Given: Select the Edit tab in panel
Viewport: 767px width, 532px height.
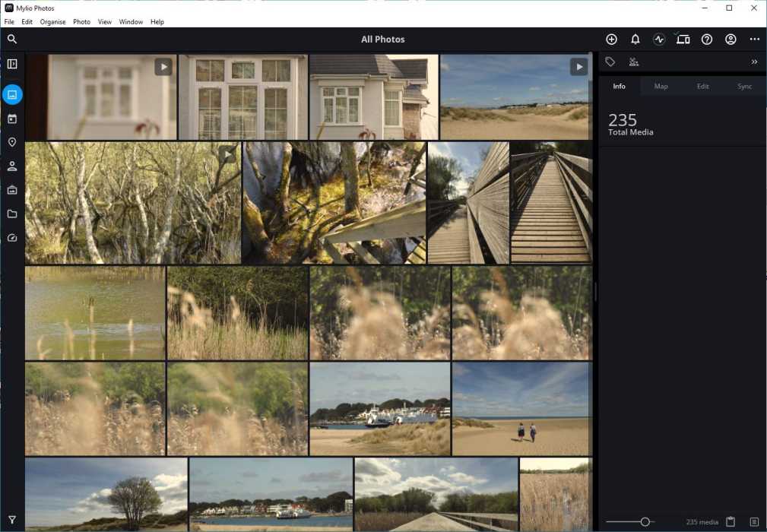Looking at the screenshot, I should tap(702, 87).
